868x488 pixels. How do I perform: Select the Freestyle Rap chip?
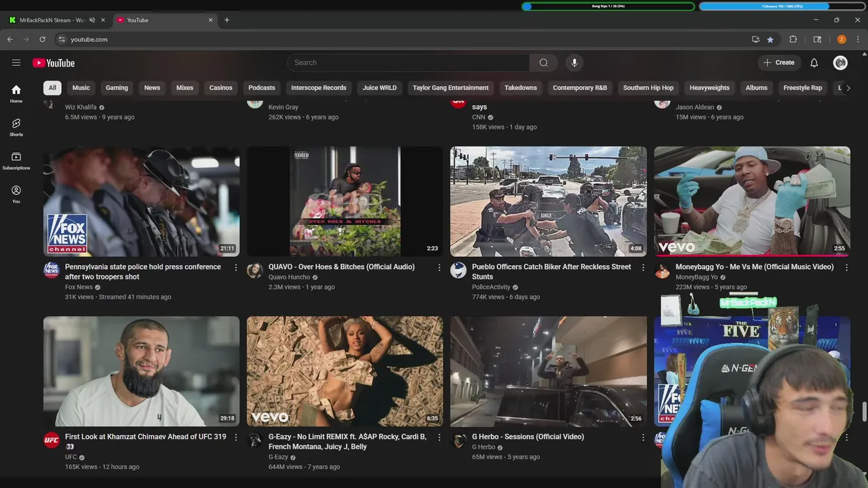[x=802, y=87]
